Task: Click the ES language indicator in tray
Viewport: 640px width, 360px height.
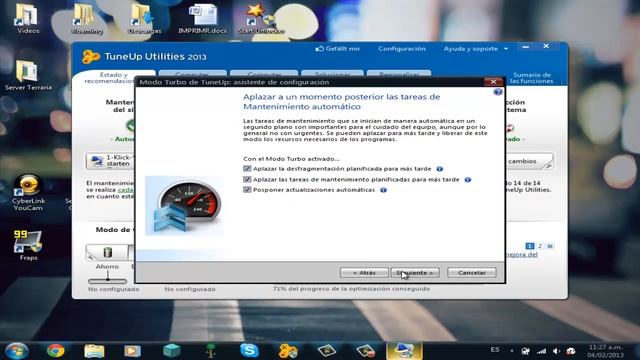Action: pos(495,350)
